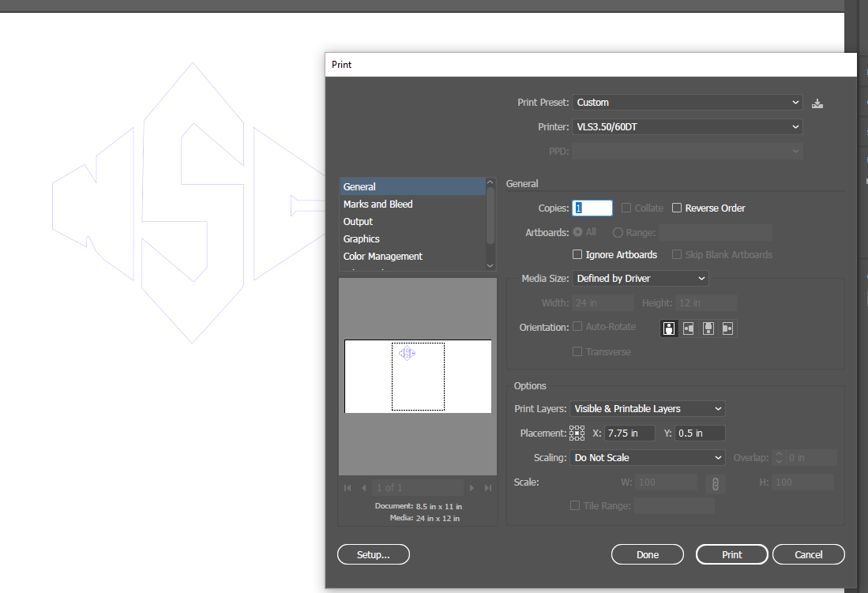
Task: Open the Media Size dropdown
Action: 641,278
